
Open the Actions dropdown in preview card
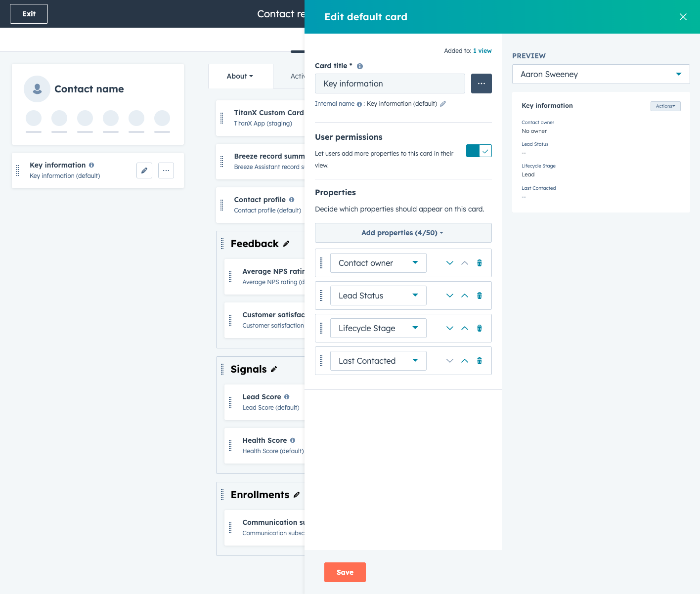tap(665, 106)
